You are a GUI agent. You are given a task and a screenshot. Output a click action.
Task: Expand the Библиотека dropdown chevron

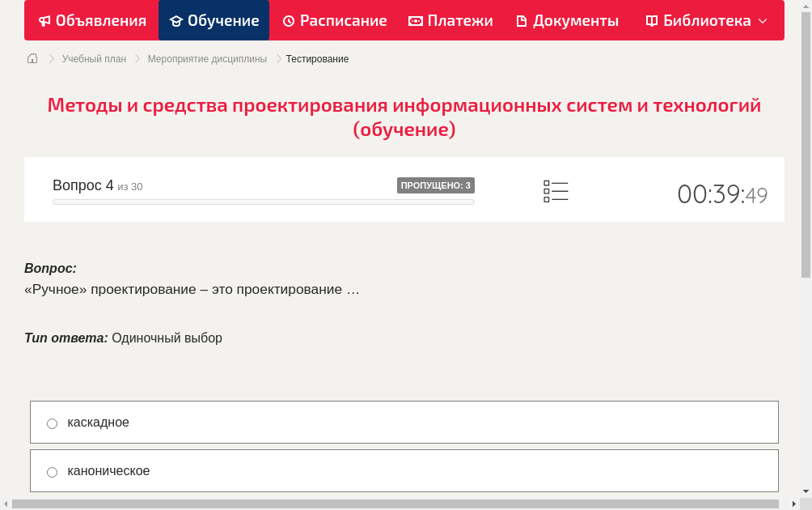pyautogui.click(x=759, y=21)
